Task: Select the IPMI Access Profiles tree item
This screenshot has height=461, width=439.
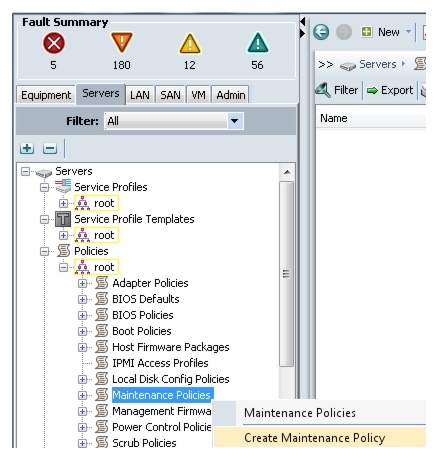Action: click(160, 363)
